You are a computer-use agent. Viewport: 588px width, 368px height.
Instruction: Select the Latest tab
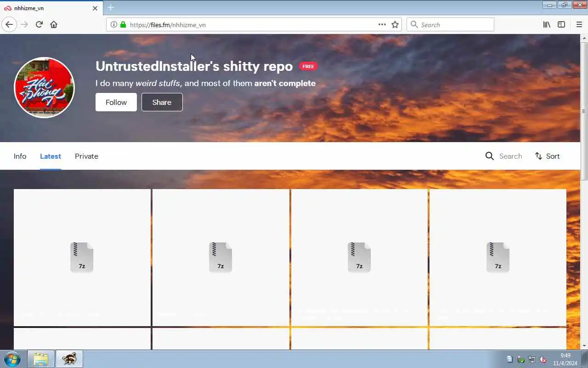click(x=51, y=156)
